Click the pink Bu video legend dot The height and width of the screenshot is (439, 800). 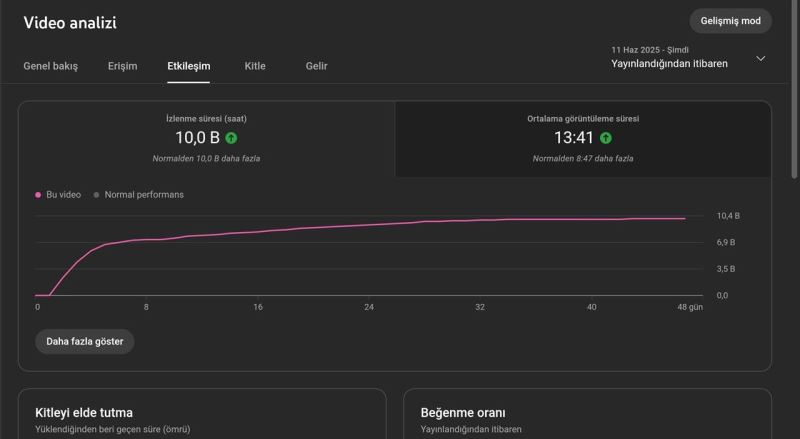(38, 195)
